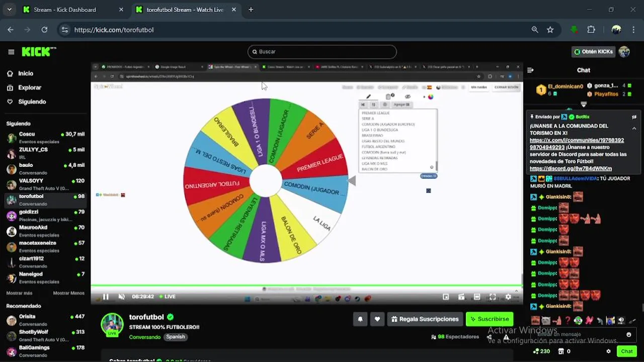644x362 pixels.
Task: Click the first red emote below the chat
Action: pos(535,320)
